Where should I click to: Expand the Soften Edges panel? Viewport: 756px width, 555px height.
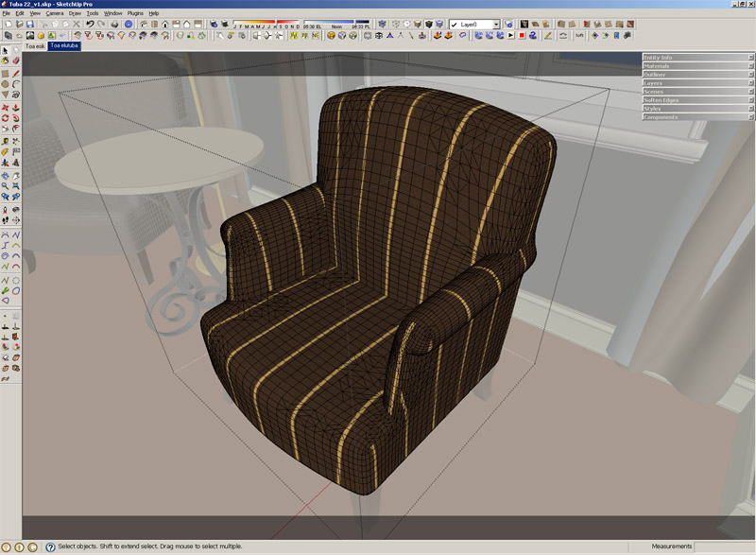pos(696,100)
